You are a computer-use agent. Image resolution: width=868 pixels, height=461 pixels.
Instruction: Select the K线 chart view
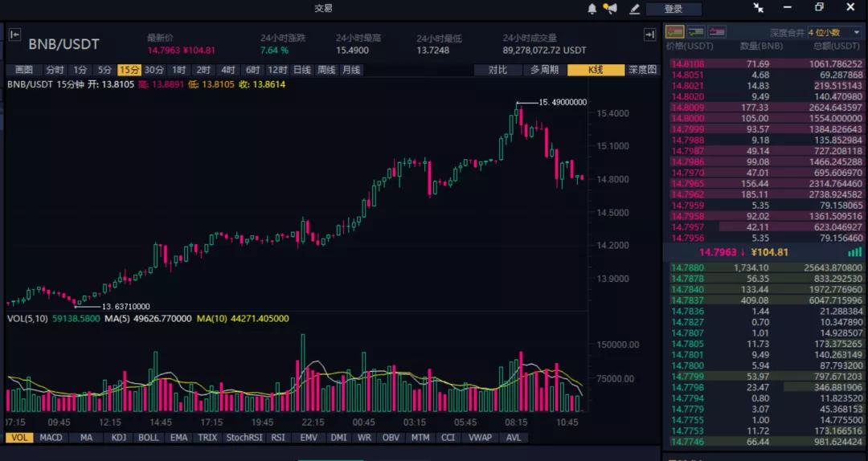click(x=596, y=70)
